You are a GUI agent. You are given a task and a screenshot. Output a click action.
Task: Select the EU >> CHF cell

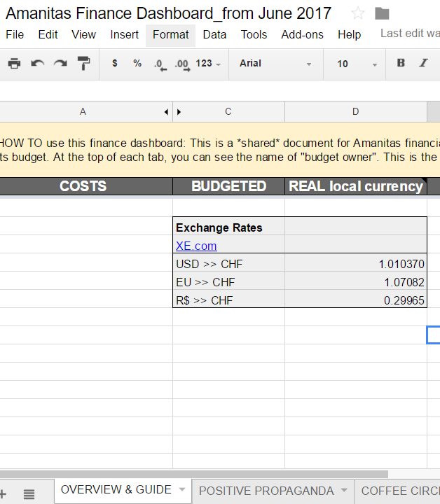(228, 282)
